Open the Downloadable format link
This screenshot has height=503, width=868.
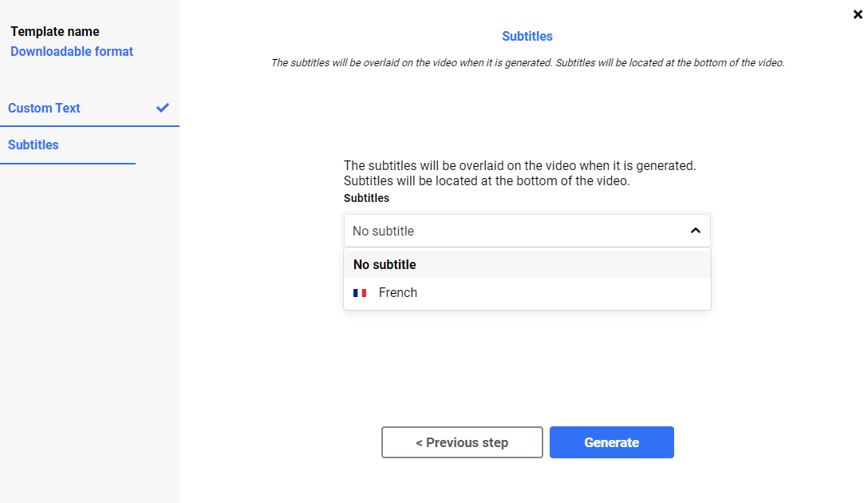pos(72,52)
